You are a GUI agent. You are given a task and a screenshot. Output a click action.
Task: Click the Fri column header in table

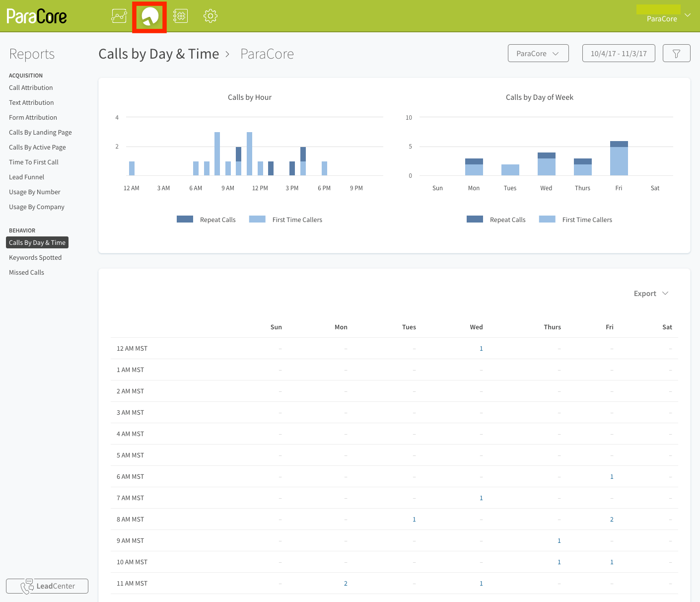(610, 327)
